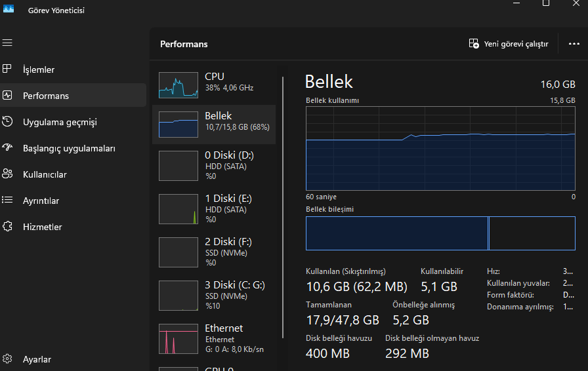588x371 pixels.
Task: Click the İşlemler sidebar icon
Action: 7,69
